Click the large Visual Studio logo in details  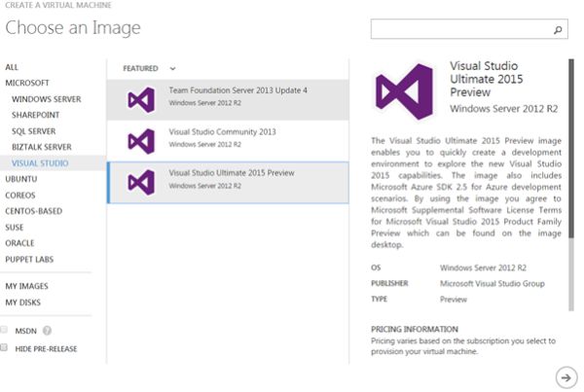(x=403, y=91)
